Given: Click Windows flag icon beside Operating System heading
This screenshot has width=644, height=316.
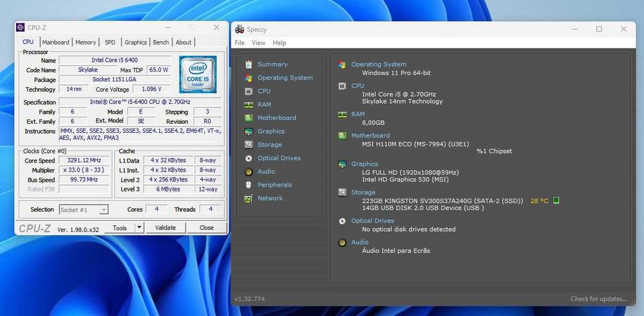Looking at the screenshot, I should pyautogui.click(x=342, y=64).
